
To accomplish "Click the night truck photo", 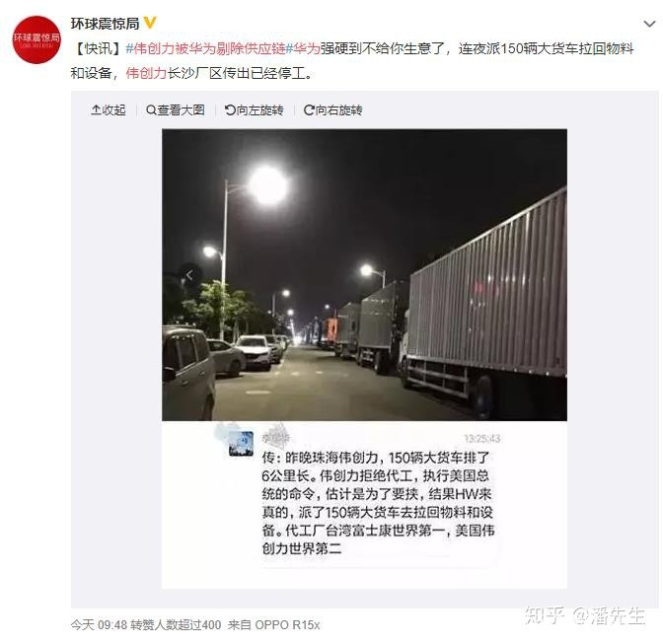I will tap(364, 275).
